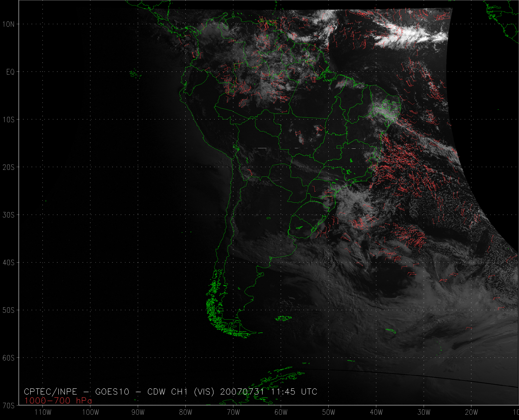Click the red 1000-700 hPa legend text
This screenshot has width=519, height=420.
pos(58,401)
